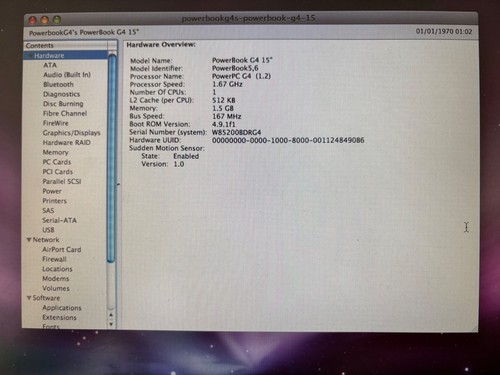Viewport: 500px width, 375px height.
Task: Open the ATA hardware section
Action: click(50, 65)
